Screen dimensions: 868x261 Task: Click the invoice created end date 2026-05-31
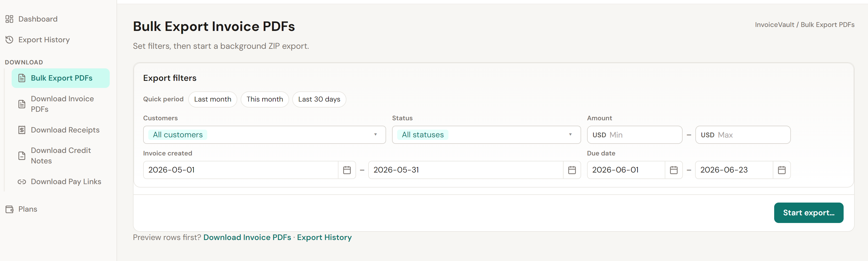click(x=466, y=170)
